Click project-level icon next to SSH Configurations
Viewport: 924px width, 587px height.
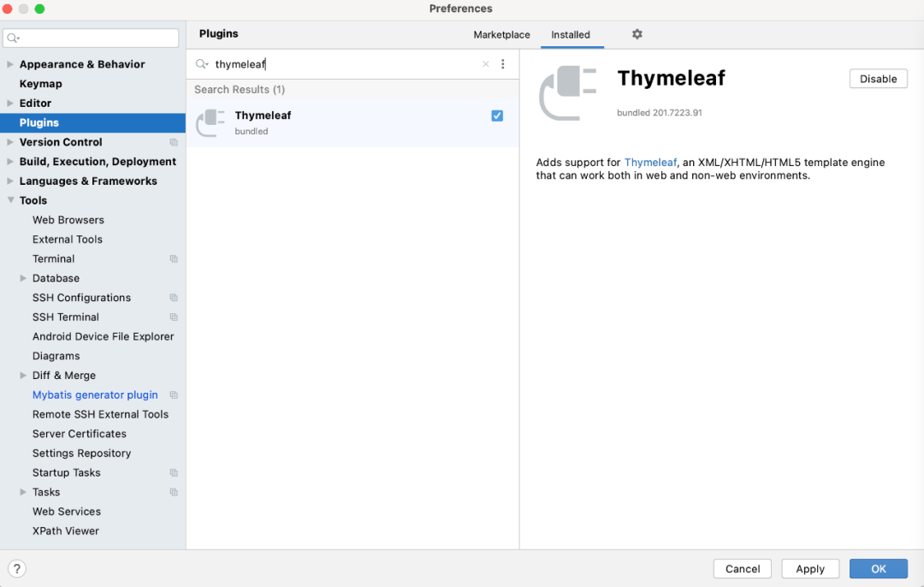pyautogui.click(x=174, y=298)
